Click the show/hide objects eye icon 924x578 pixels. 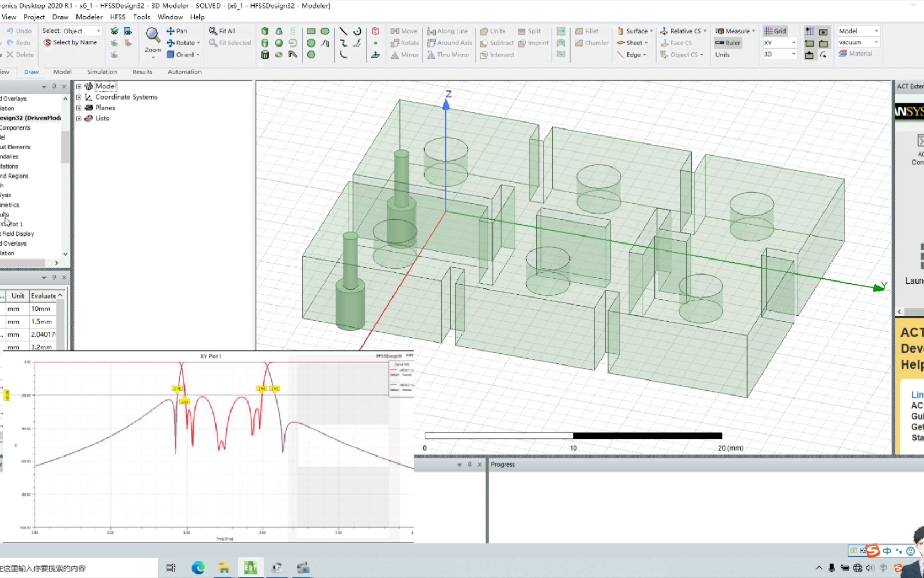pyautogui.click(x=128, y=31)
